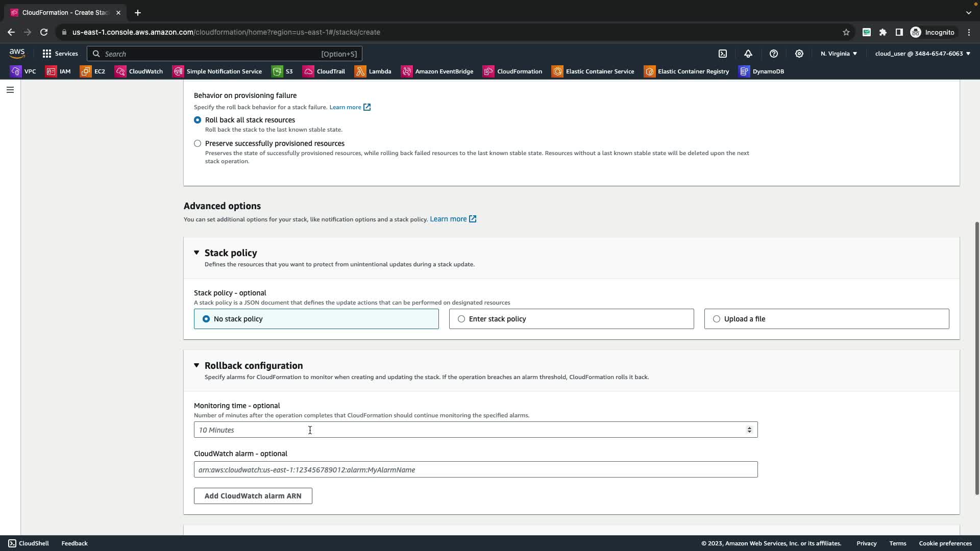This screenshot has height=551, width=980.
Task: Collapse the Stack policy section
Action: pyautogui.click(x=197, y=253)
